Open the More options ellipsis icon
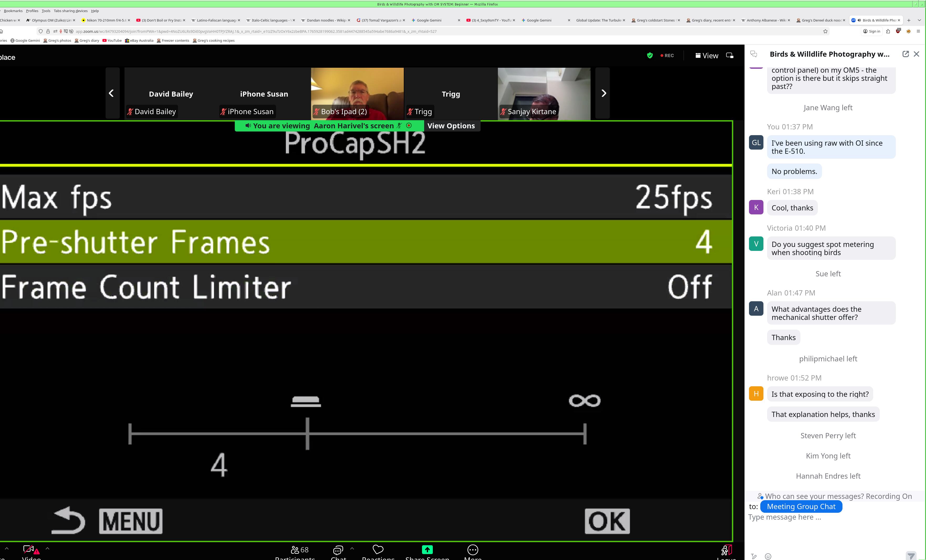926x560 pixels. click(x=472, y=550)
